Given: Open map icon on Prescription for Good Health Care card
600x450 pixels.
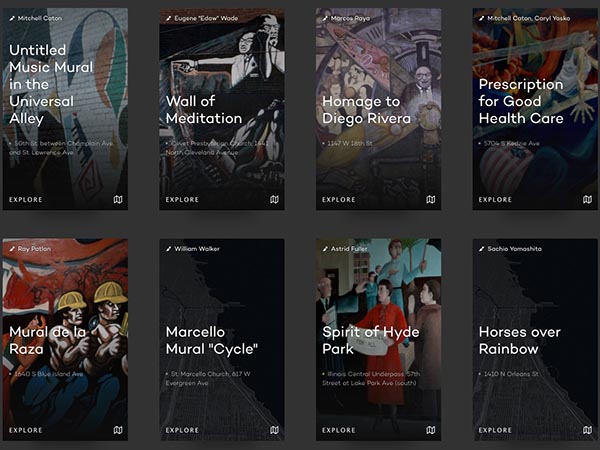Looking at the screenshot, I should point(587,199).
